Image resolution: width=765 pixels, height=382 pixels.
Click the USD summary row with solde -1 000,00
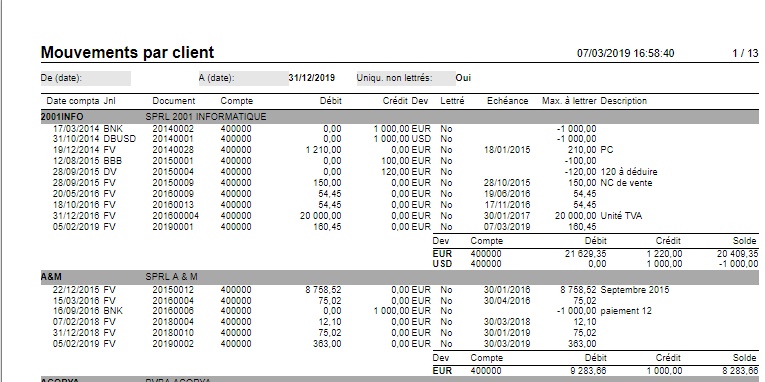596,264
